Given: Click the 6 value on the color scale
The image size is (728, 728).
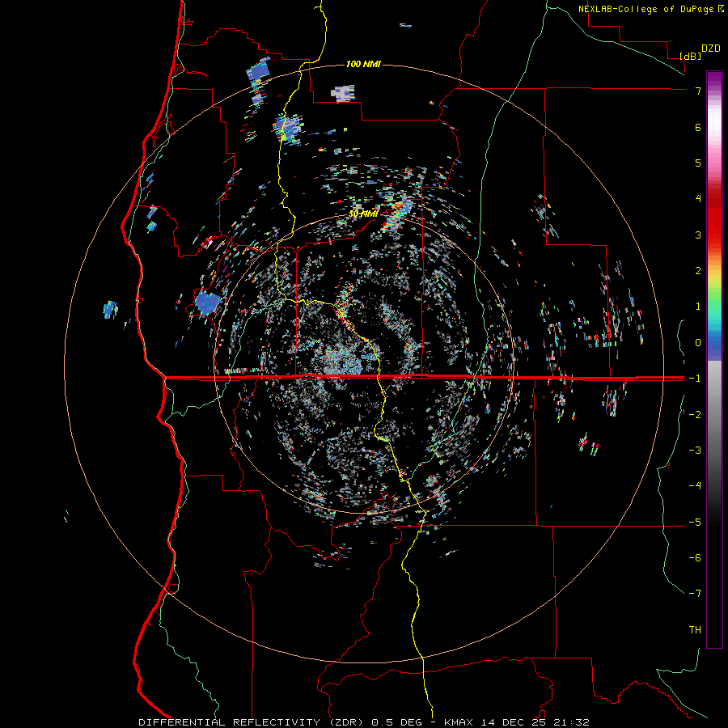Looking at the screenshot, I should (698, 127).
